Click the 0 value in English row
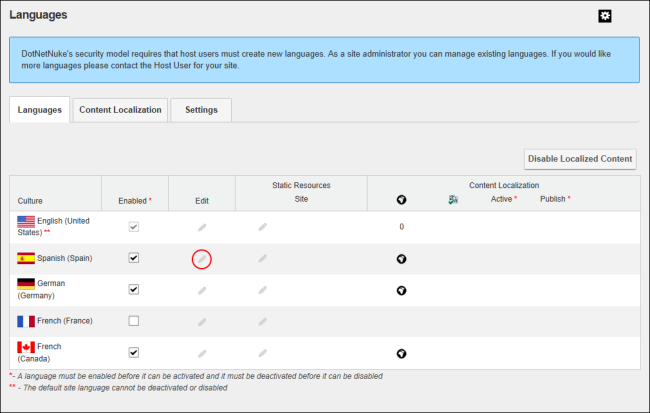 pyautogui.click(x=401, y=227)
